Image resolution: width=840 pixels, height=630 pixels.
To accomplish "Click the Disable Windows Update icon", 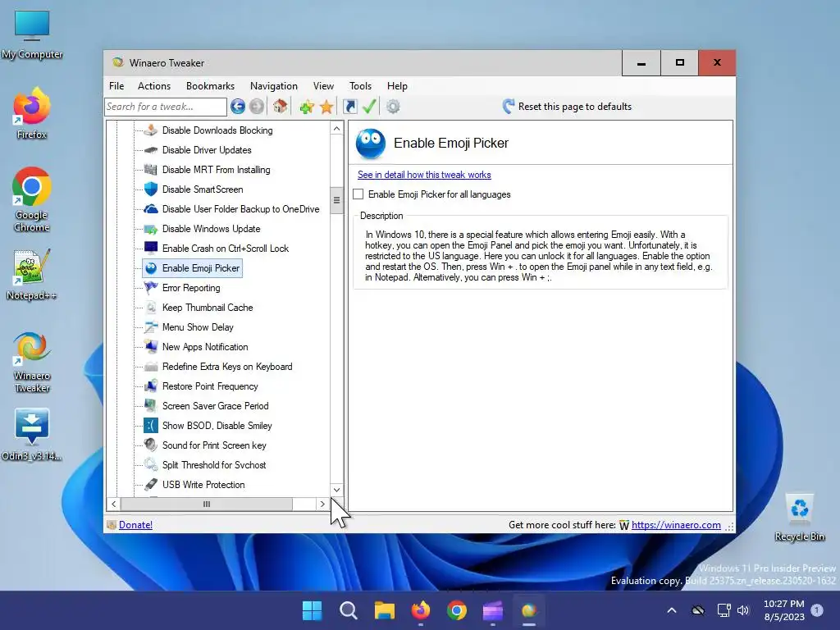I will tap(151, 229).
